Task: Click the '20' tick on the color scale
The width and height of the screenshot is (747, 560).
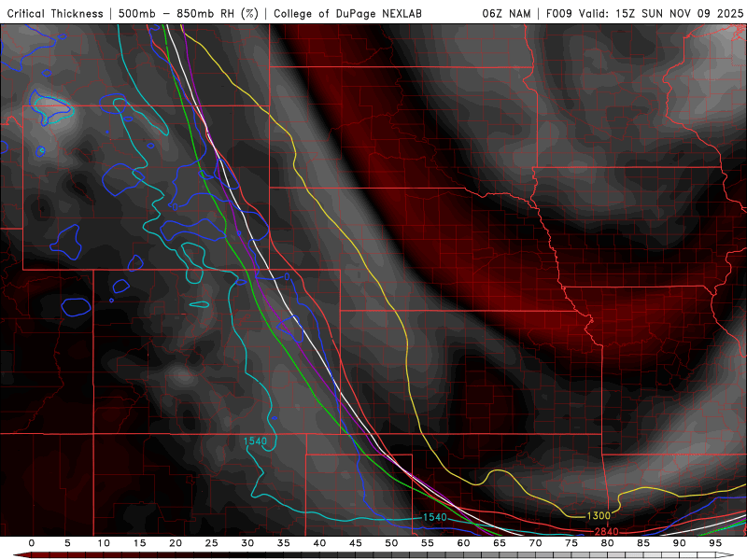Action: point(176,543)
